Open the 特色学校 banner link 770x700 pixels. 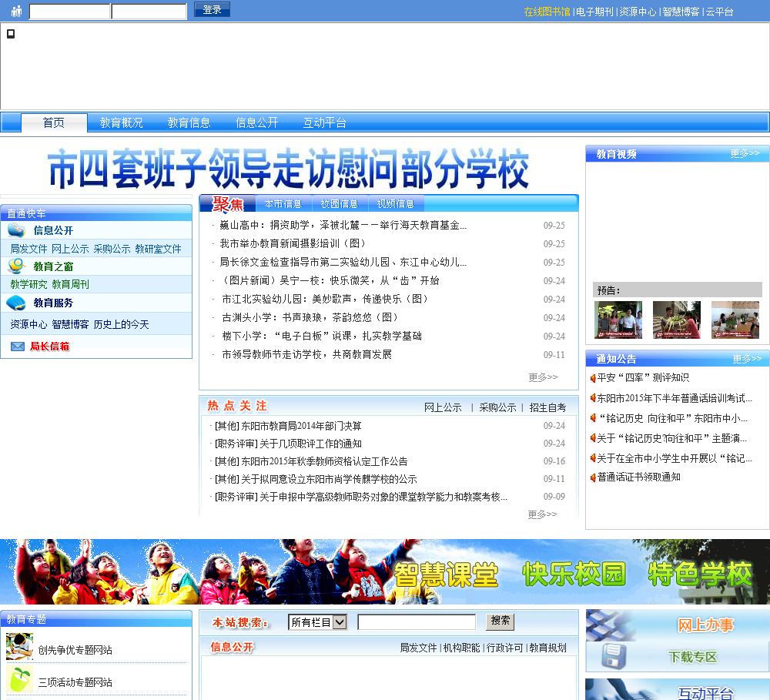[x=700, y=574]
